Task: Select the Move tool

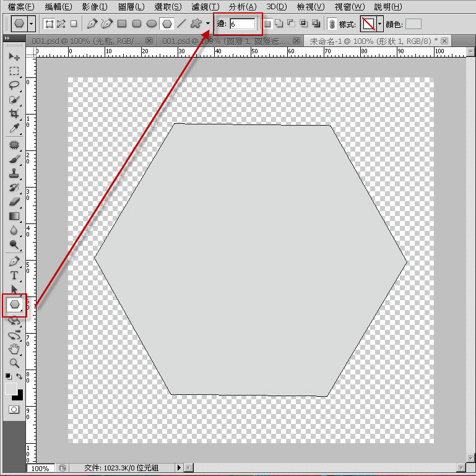Action: click(x=14, y=56)
